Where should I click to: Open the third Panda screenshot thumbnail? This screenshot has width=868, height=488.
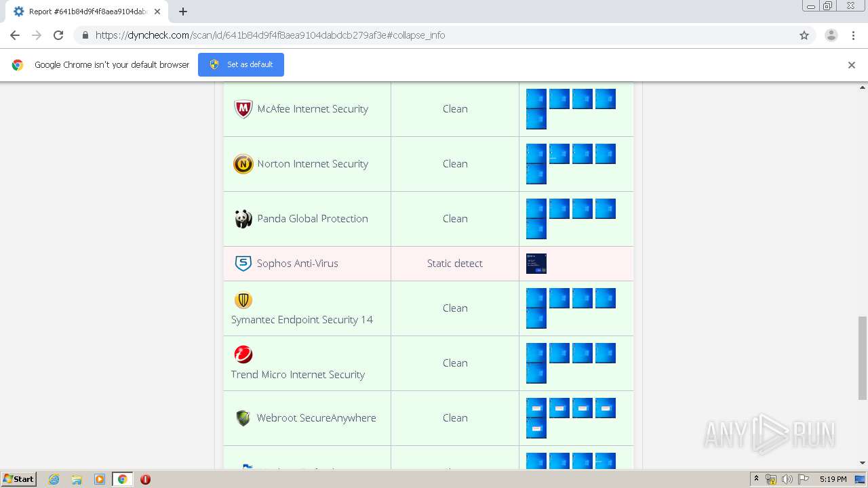pyautogui.click(x=583, y=209)
